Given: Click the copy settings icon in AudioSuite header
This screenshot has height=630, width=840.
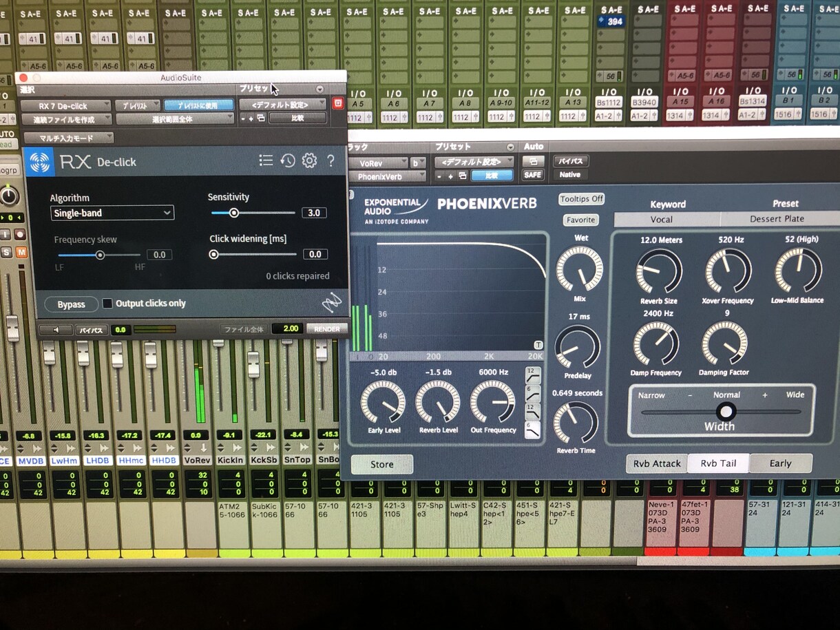Looking at the screenshot, I should [x=260, y=118].
